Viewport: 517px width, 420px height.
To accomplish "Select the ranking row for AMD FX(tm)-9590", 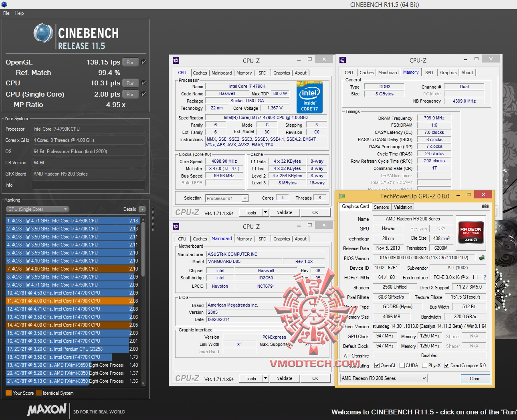I will (x=72, y=365).
